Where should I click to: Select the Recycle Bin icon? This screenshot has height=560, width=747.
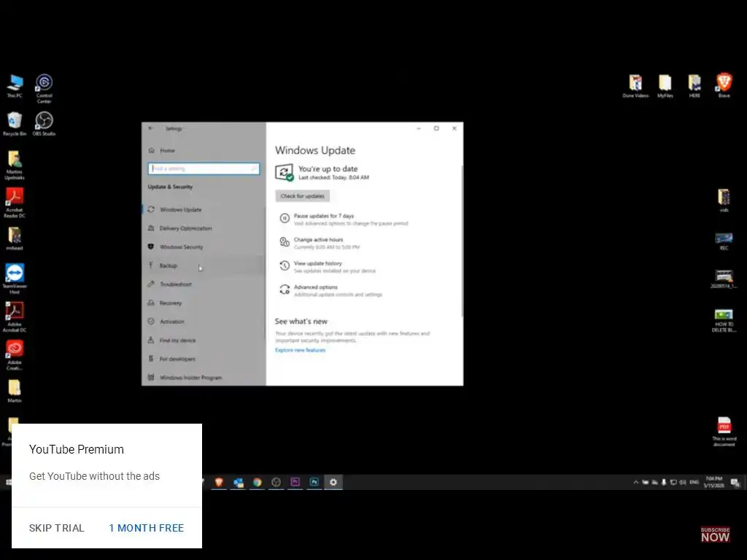coord(15,124)
